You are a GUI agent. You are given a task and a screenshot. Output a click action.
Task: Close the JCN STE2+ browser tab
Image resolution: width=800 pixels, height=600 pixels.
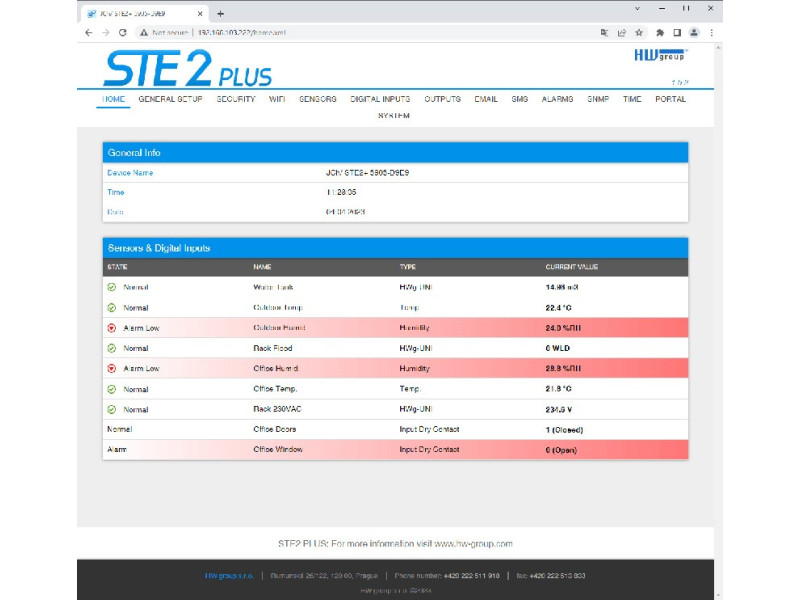[200, 14]
